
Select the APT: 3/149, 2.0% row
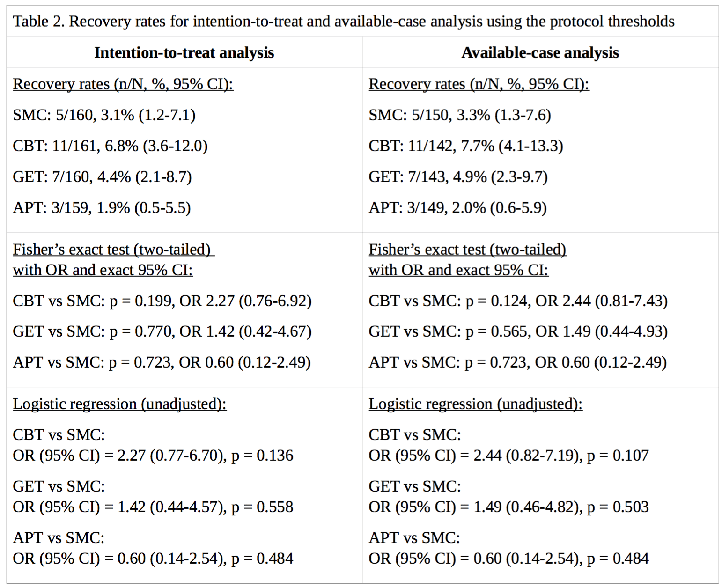click(457, 207)
